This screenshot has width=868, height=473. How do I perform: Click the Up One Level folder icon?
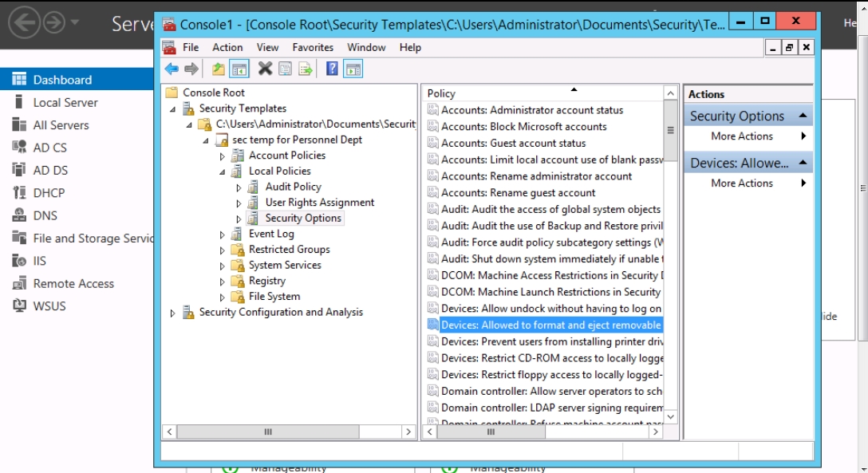[219, 69]
